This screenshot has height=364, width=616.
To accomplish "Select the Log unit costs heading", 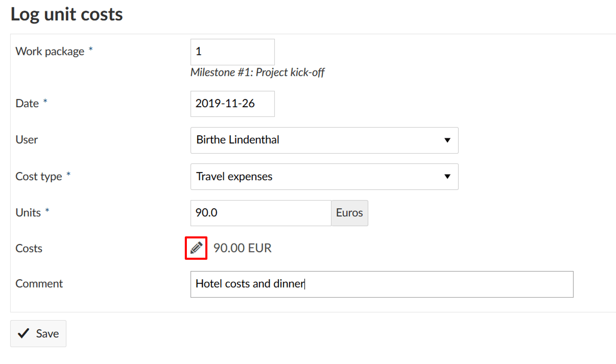I will point(67,14).
